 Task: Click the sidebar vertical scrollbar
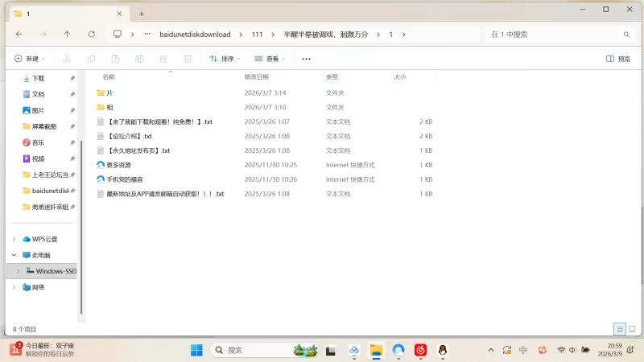pos(80,185)
